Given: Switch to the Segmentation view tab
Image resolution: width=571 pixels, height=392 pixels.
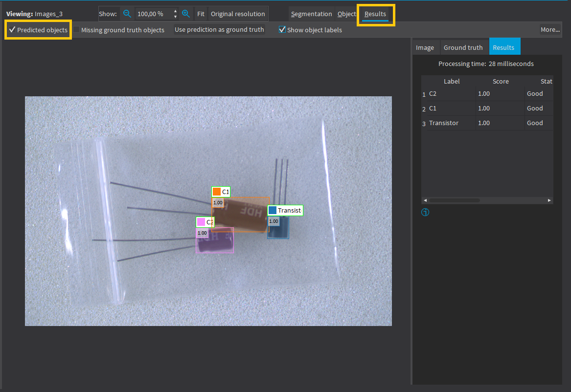Looking at the screenshot, I should tap(311, 14).
